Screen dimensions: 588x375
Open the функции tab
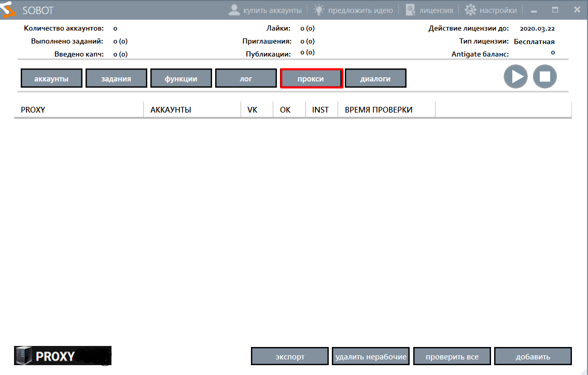tap(181, 79)
